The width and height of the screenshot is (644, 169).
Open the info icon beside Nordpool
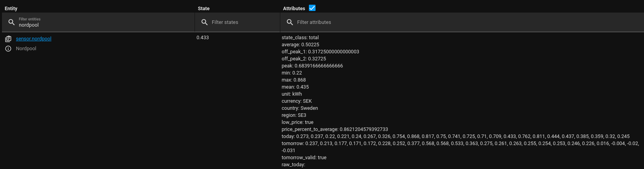pos(8,49)
